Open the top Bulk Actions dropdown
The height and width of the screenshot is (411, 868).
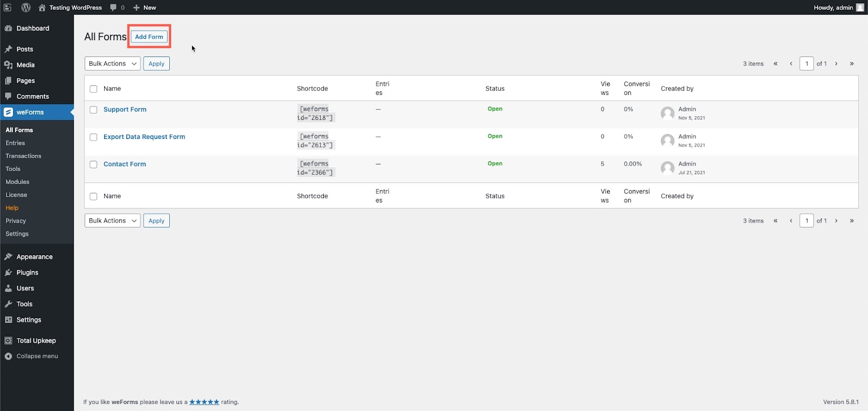(112, 64)
